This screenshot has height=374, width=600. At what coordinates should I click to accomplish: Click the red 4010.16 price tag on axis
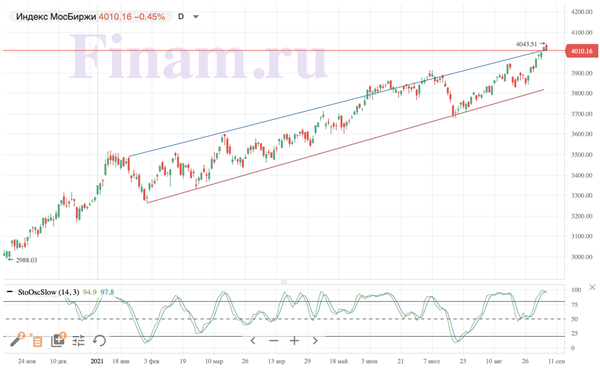pyautogui.click(x=582, y=51)
